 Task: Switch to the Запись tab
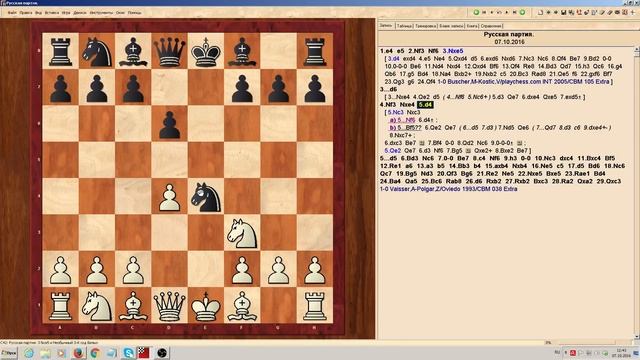pos(386,26)
